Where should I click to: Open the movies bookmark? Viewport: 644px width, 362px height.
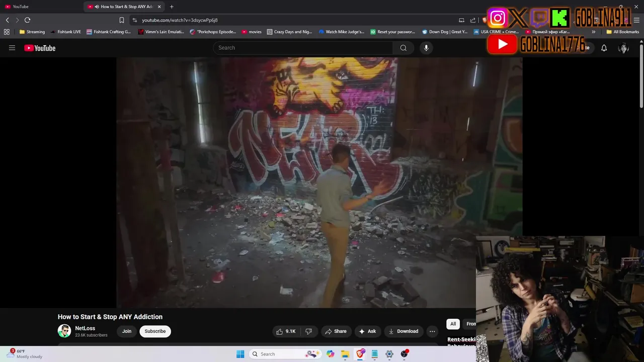tap(252, 32)
